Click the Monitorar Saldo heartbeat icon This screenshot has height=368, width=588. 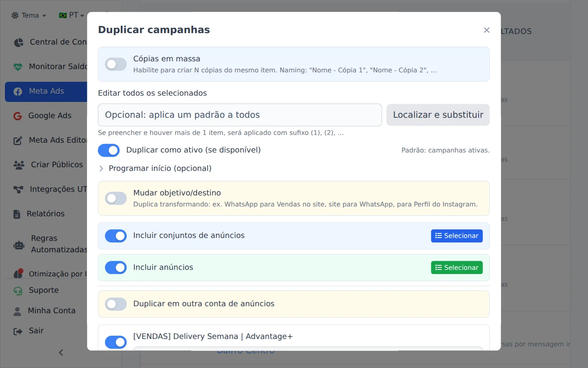click(18, 67)
